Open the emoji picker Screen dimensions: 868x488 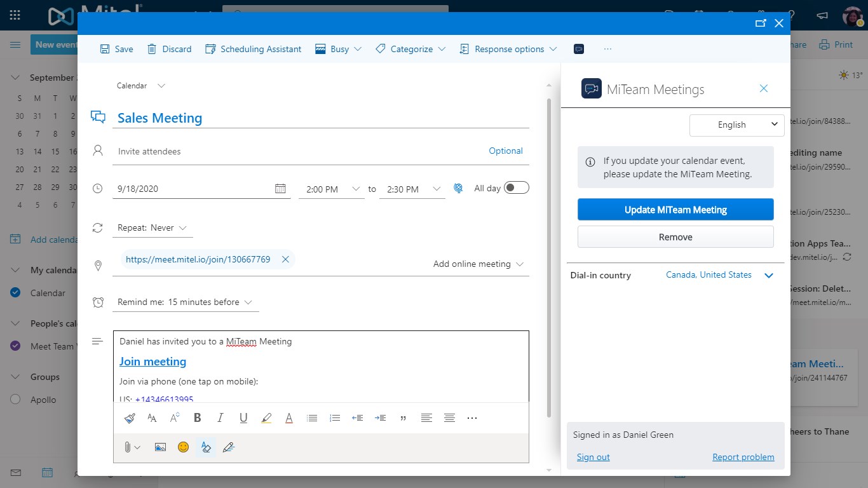[183, 447]
